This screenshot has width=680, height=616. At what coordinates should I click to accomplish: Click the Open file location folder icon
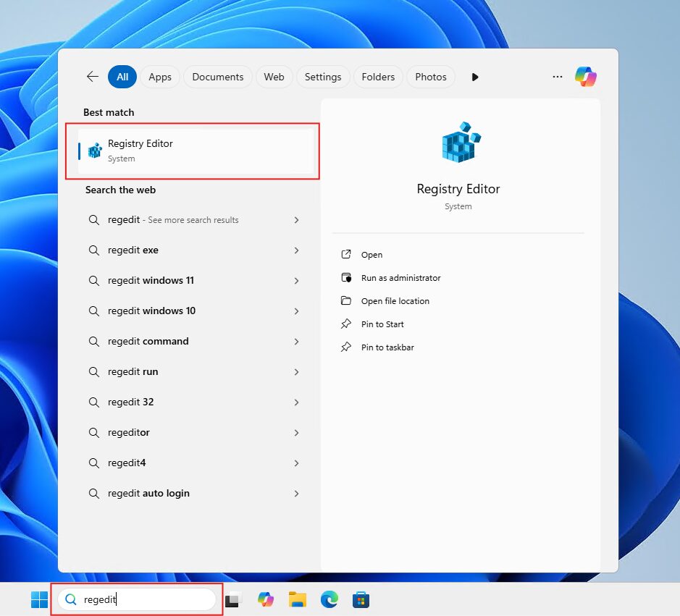pos(346,301)
